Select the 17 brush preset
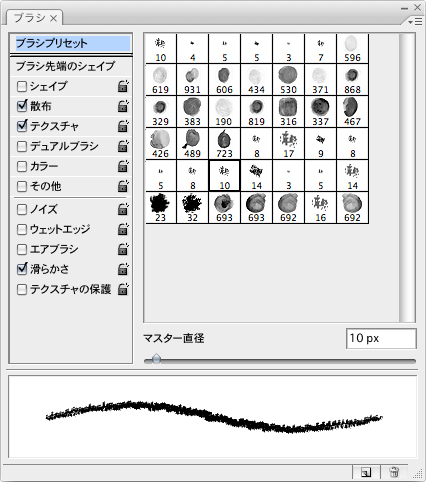Screen dimensions: 426x482 (288, 144)
